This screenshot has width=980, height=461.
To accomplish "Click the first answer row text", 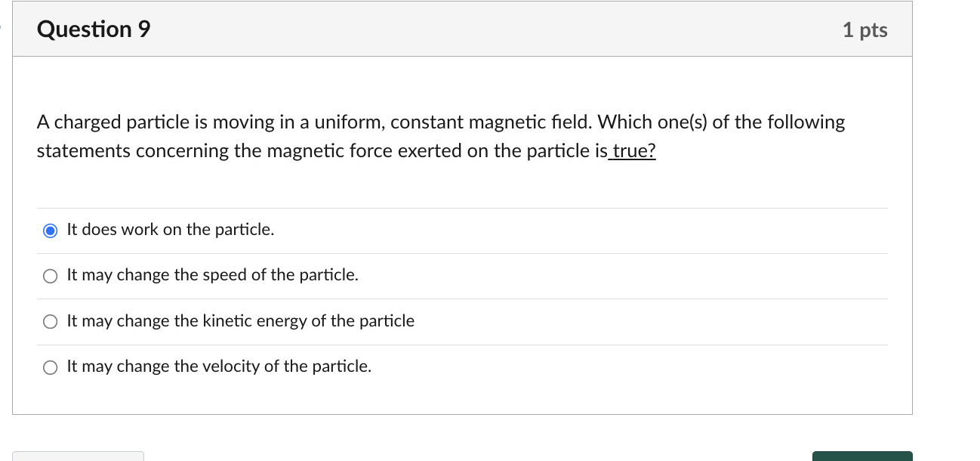I will click(170, 230).
